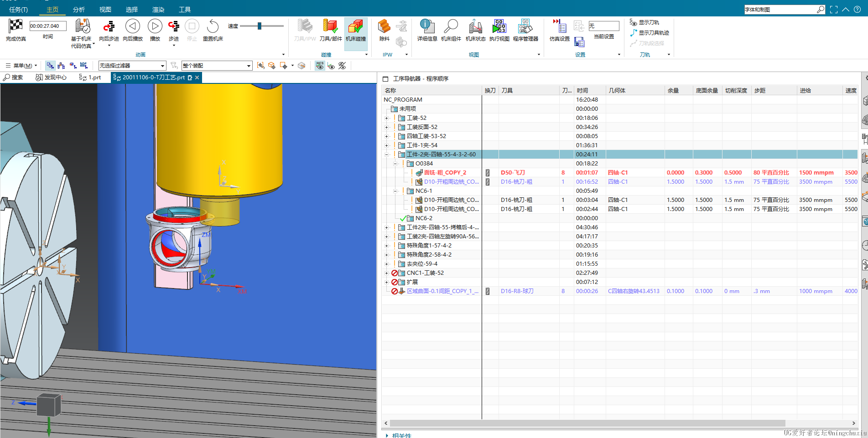Toggle MCS display eye icon
Screen dimensions: 868x438
coord(320,66)
